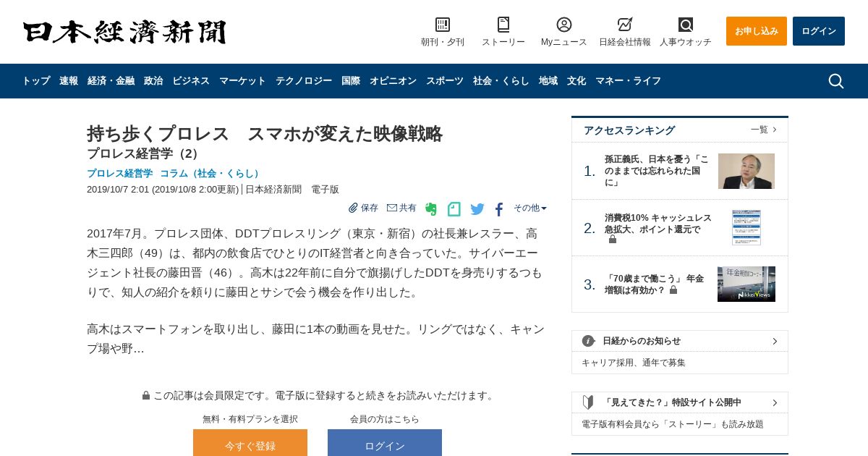Open the コラム（社会・くらし） tag link
Viewport: 868px width, 456px height.
point(211,174)
